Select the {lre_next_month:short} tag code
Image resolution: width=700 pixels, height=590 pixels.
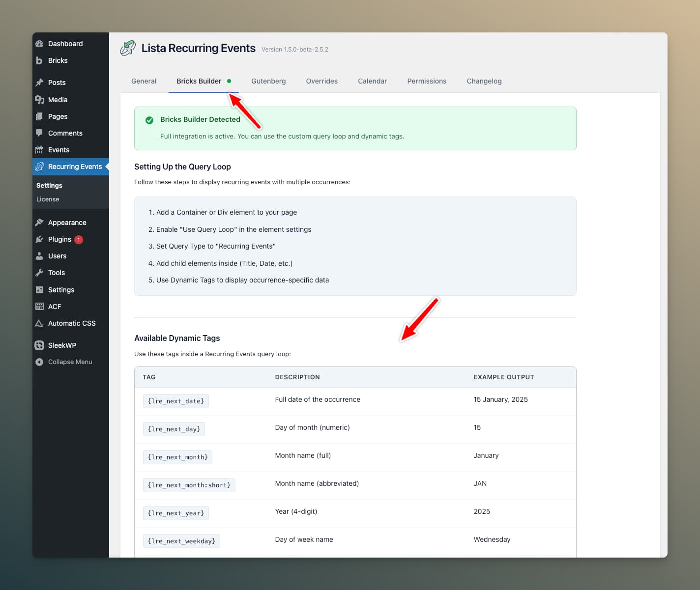point(189,485)
